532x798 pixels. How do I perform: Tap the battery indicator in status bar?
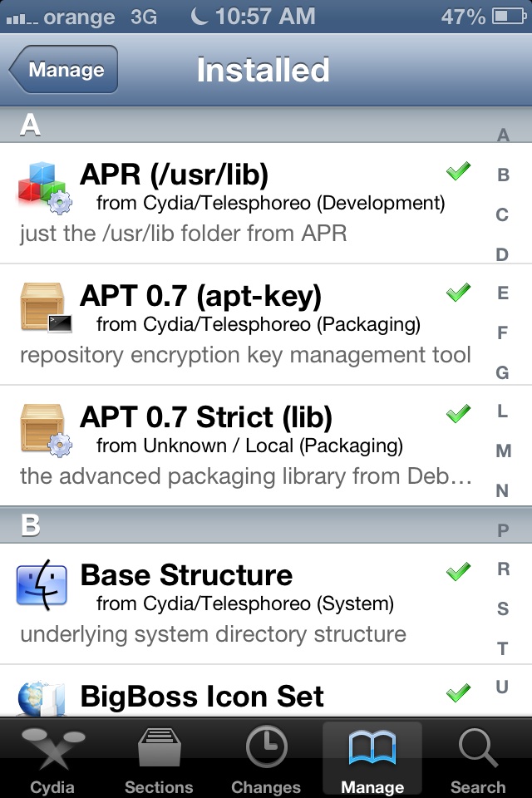509,17
